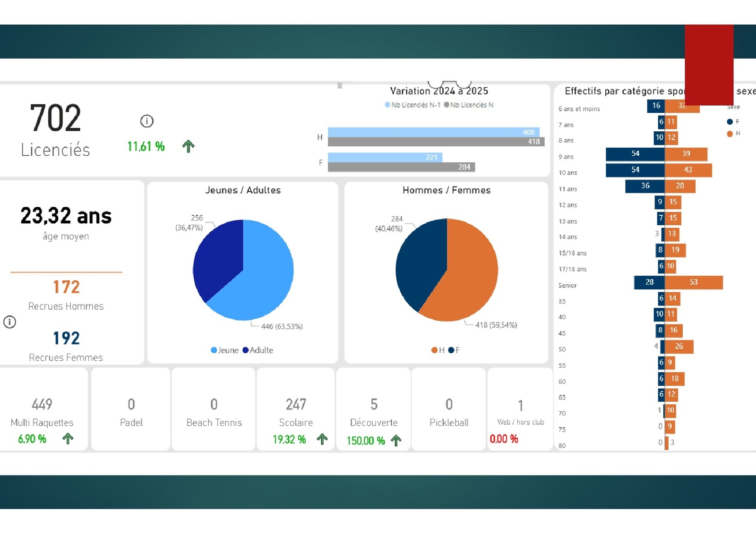Click the up arrow beside Scolaire 19,32 %
This screenshot has height=534, width=756.
pos(322,439)
